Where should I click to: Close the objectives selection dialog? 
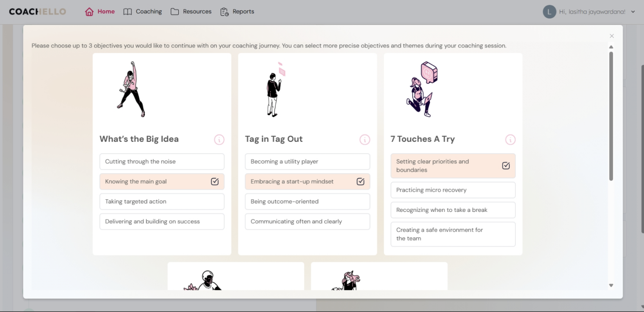[612, 36]
